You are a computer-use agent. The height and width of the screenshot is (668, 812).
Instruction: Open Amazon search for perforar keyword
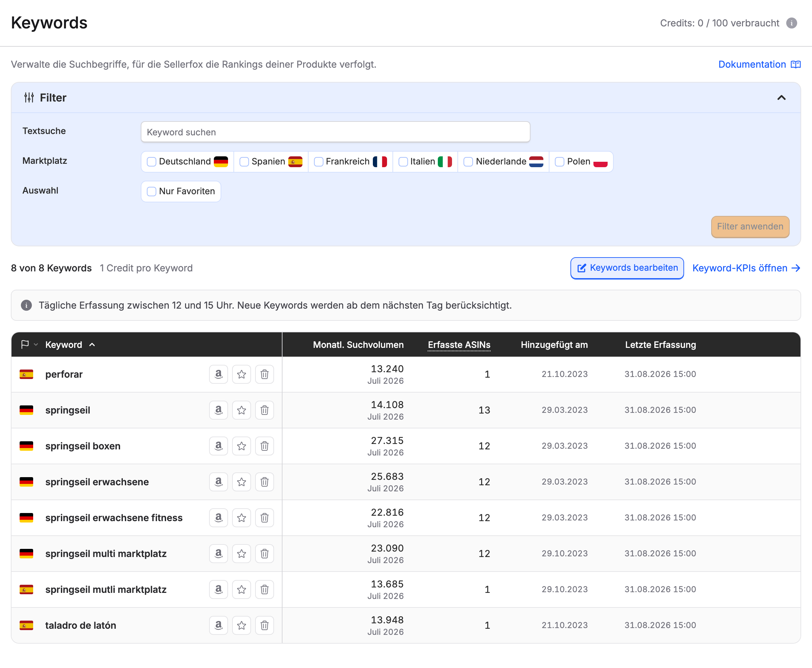click(x=219, y=374)
